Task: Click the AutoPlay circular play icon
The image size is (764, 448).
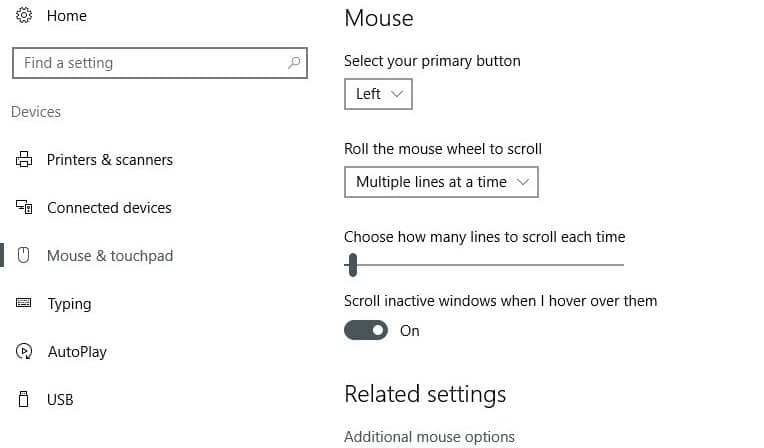Action: (25, 352)
